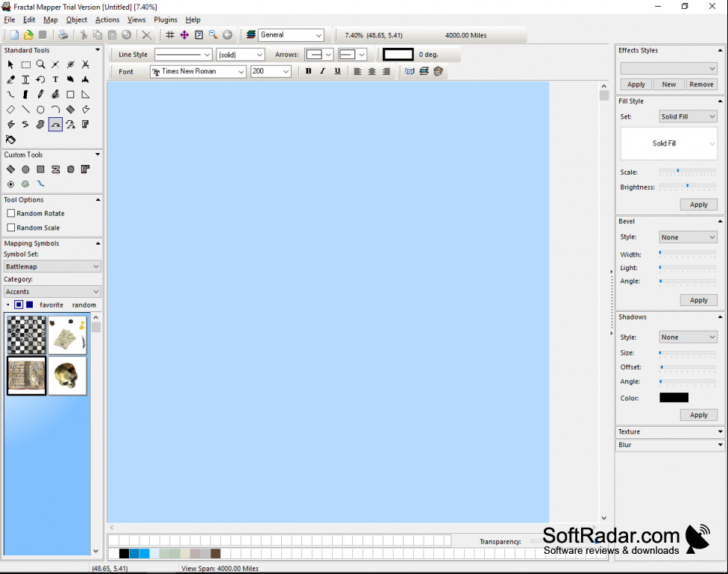
Task: Click the New button under Effects Styles
Action: pos(669,84)
